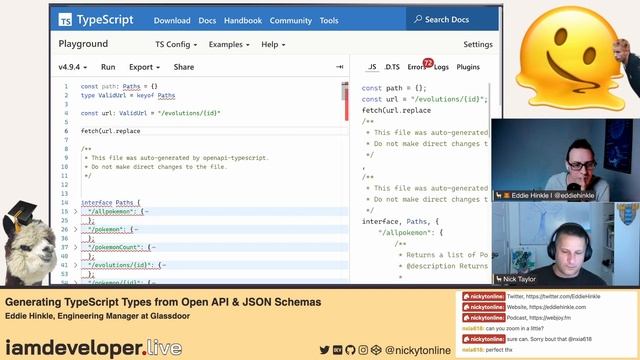
Task: Click the alpaca with graduation cap mascot
Action: pos(28,243)
